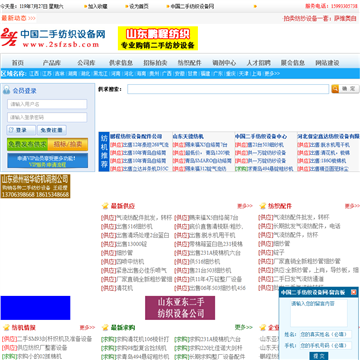Click the star icon beside 纺机情报
This screenshot has height=360, width=360.
click(6, 327)
